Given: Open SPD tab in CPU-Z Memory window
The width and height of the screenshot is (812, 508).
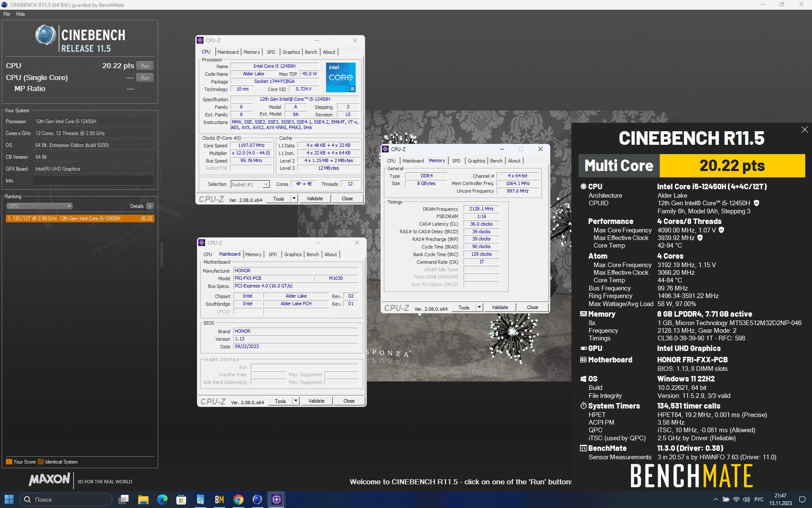Looking at the screenshot, I should [x=456, y=161].
